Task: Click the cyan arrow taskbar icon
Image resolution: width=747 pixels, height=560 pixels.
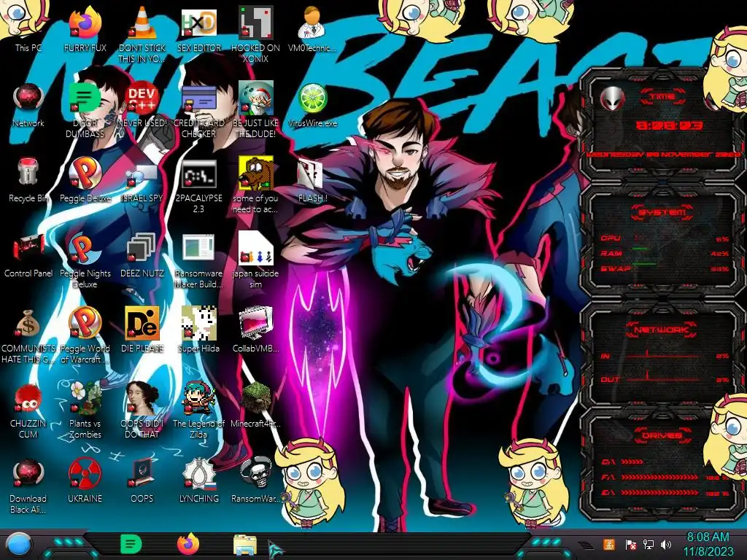Action: pyautogui.click(x=275, y=549)
